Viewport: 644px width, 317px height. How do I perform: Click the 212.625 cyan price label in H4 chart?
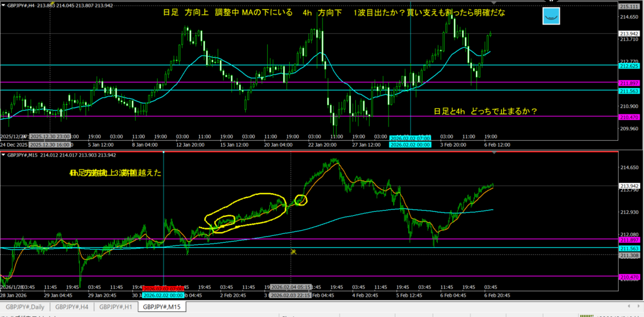tap(630, 65)
